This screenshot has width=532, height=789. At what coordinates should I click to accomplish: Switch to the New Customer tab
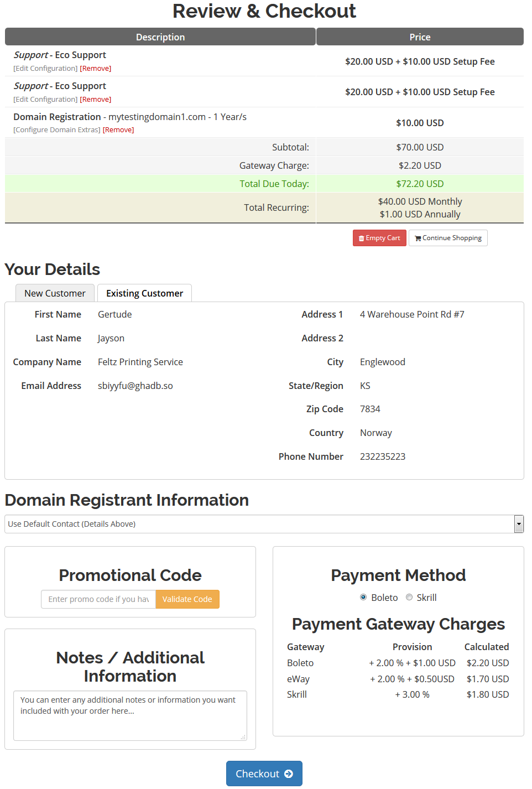55,293
